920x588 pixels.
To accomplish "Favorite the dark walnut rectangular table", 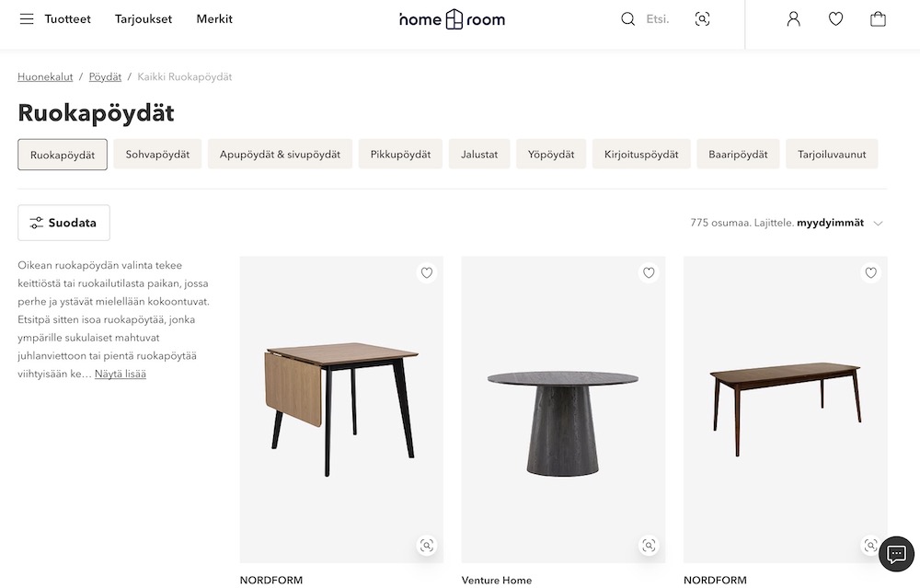I will click(x=870, y=273).
